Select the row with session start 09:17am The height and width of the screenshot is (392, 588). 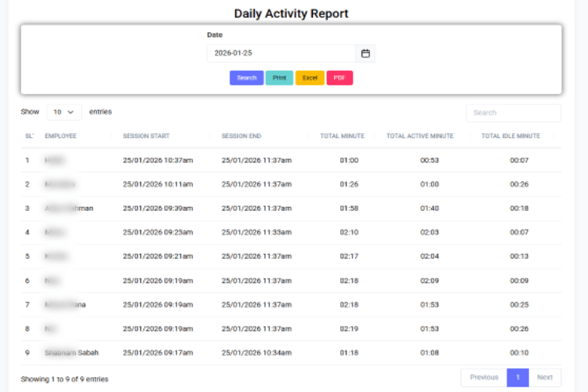click(158, 353)
